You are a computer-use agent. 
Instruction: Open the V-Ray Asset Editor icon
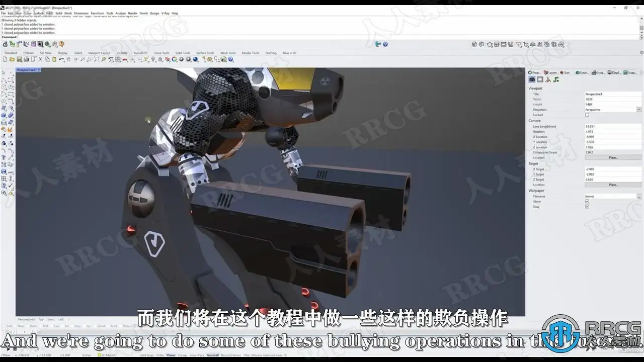click(474, 44)
